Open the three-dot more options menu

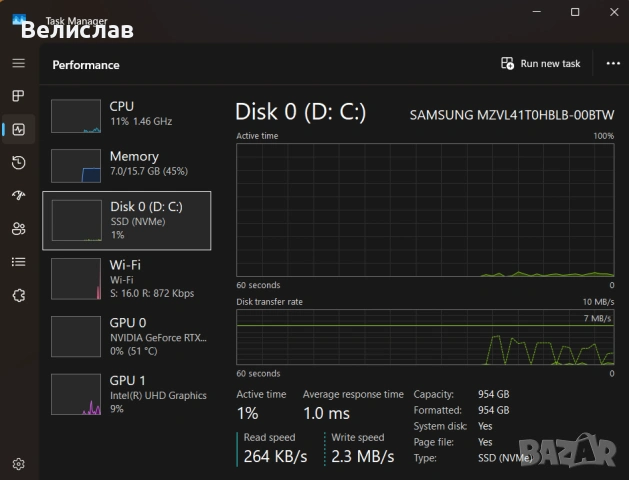point(613,63)
